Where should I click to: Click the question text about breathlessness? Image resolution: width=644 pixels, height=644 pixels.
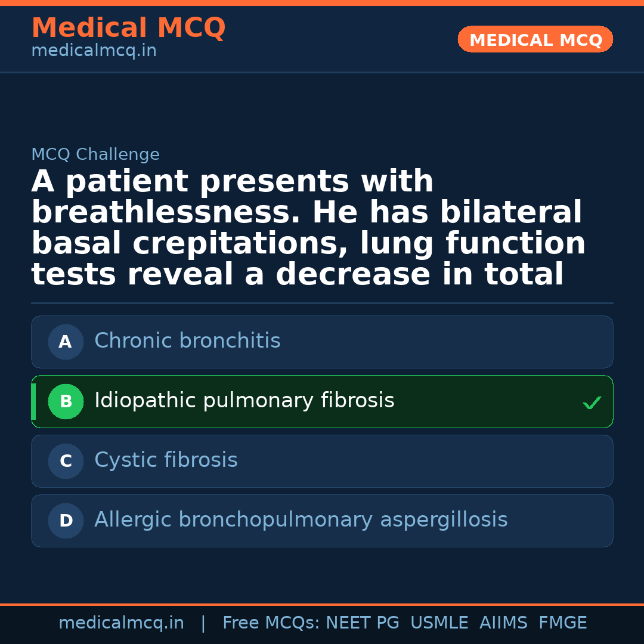pos(308,228)
